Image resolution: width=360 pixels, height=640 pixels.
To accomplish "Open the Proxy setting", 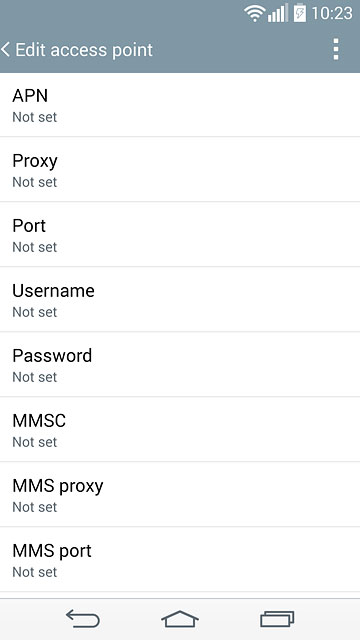I will 180,169.
